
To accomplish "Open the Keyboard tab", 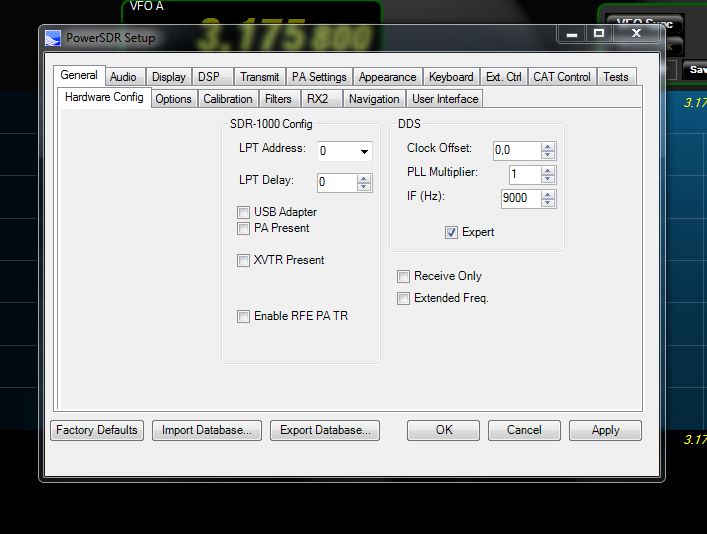I will click(x=451, y=77).
